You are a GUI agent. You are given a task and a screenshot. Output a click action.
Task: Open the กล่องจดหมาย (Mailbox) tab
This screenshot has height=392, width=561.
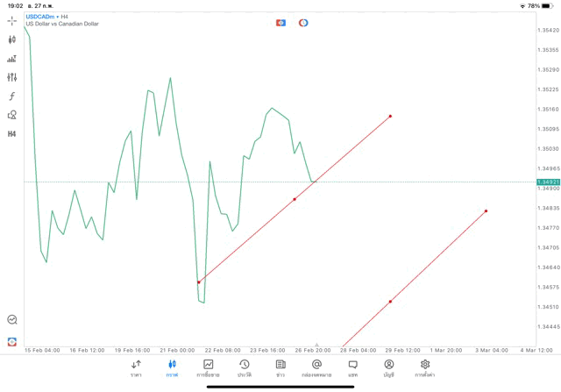click(x=316, y=368)
